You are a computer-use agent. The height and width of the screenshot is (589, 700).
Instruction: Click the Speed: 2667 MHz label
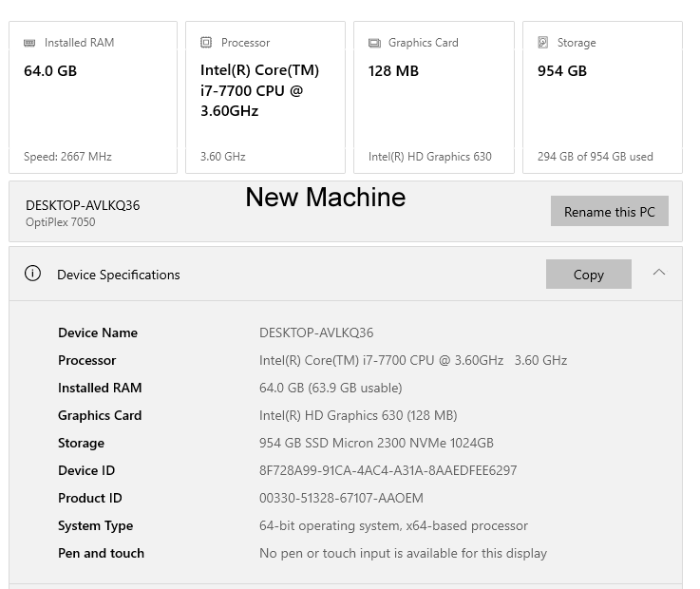pos(67,157)
